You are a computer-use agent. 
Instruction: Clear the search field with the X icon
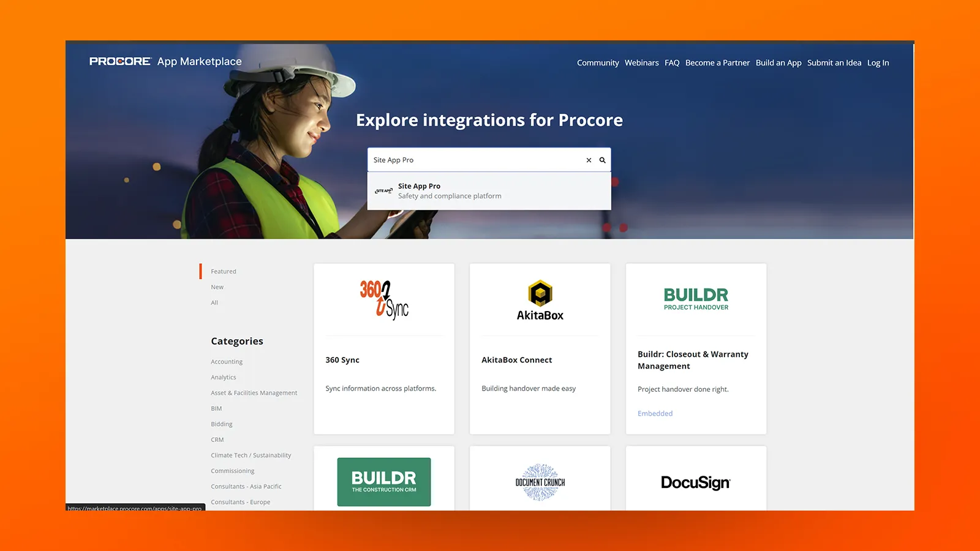pos(588,160)
